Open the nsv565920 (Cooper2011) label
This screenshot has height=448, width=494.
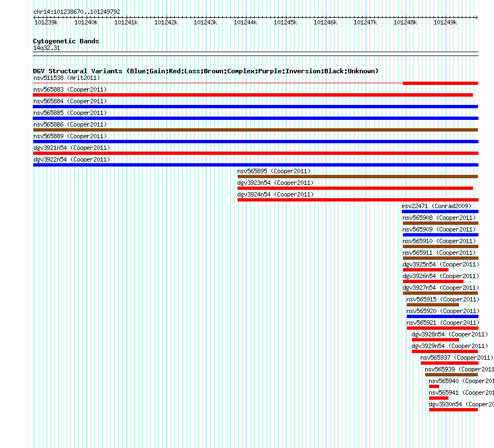coord(443,311)
